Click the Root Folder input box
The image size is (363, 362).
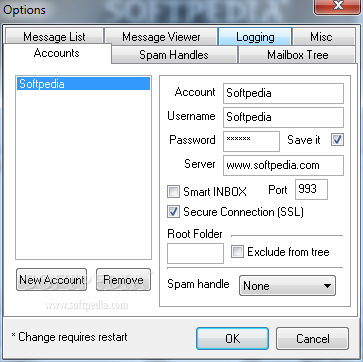[x=195, y=253]
